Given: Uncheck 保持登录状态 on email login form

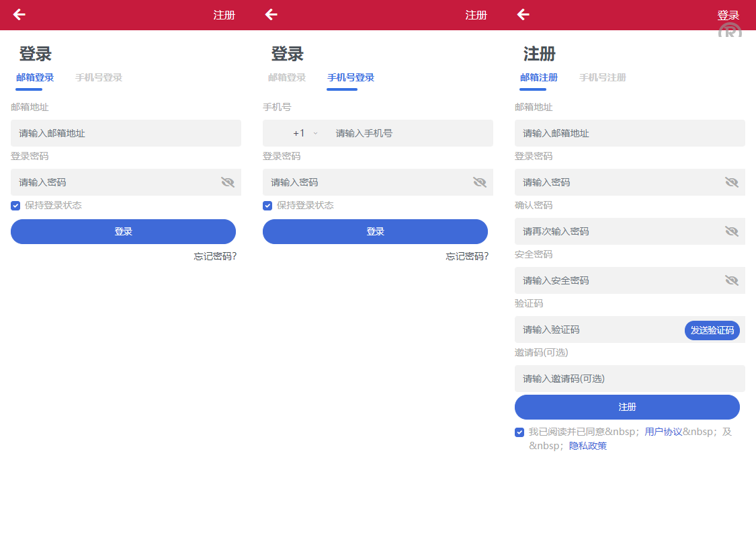Looking at the screenshot, I should pos(15,206).
